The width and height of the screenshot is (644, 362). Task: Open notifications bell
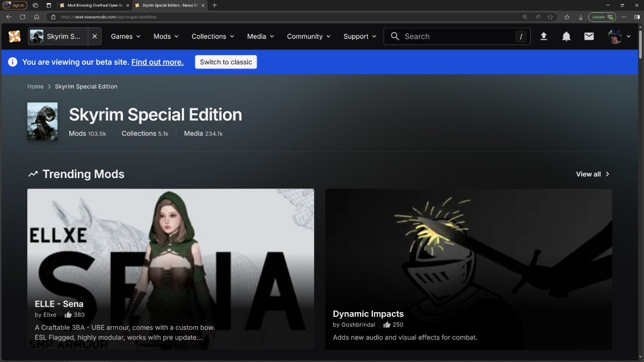tap(566, 36)
